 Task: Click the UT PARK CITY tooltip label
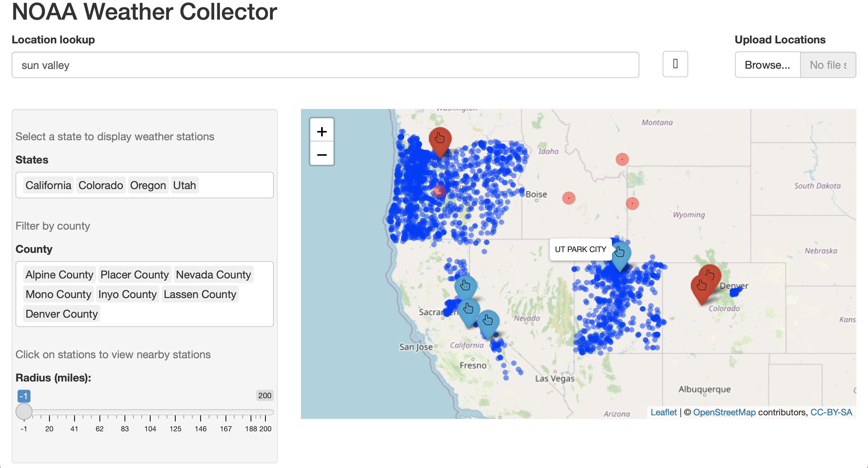coord(580,249)
